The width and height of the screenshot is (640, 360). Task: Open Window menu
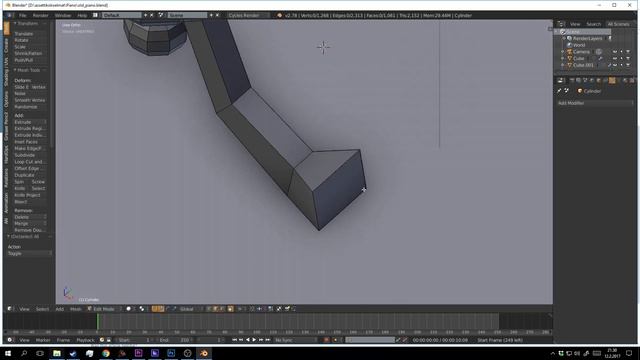[x=63, y=15]
